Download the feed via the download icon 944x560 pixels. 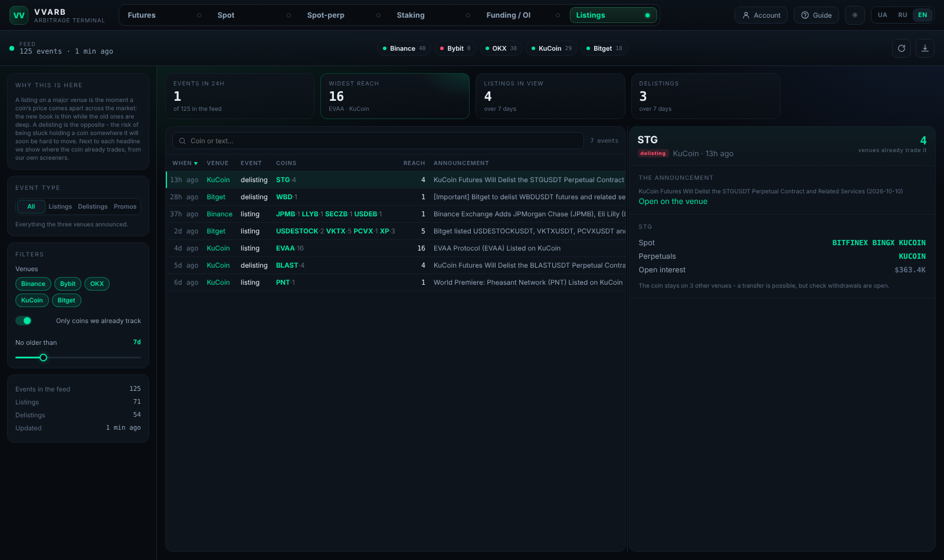925,48
